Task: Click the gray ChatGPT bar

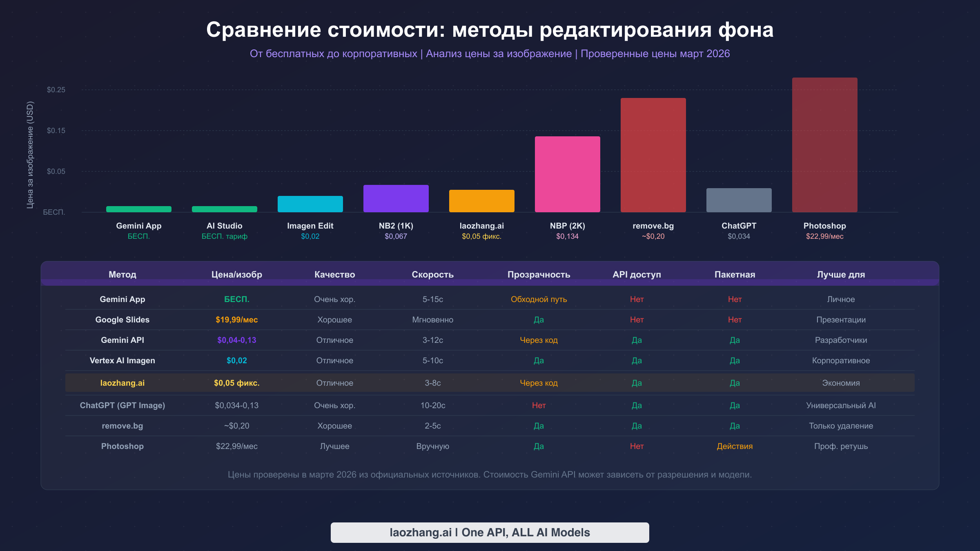Action: pyautogui.click(x=738, y=200)
